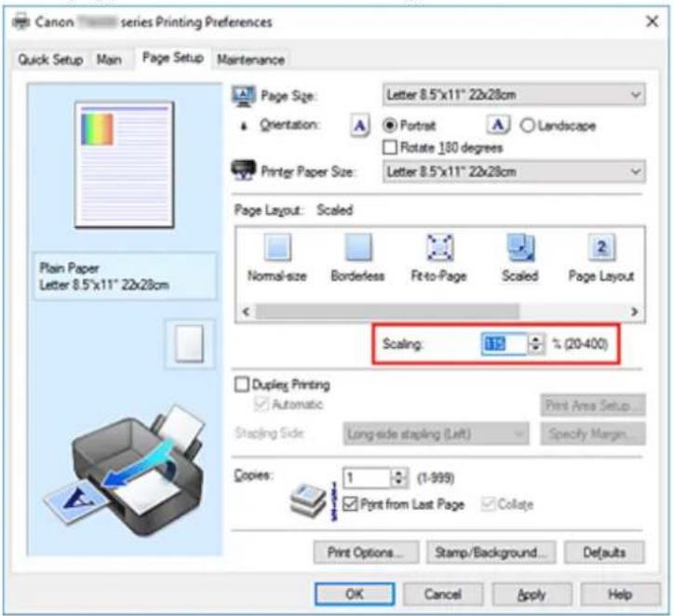The width and height of the screenshot is (673, 616).
Task: Open the Page Size dropdown
Action: [514, 95]
